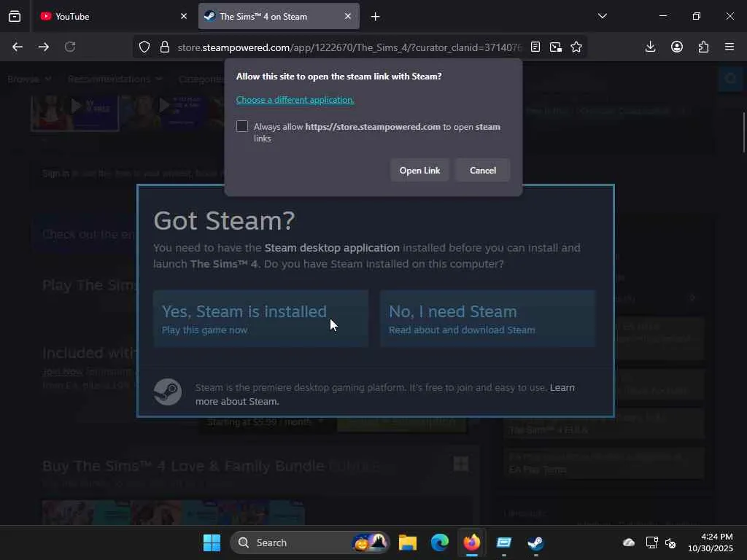Image resolution: width=747 pixels, height=560 pixels.
Task: Open the clock showing 4:24 PM
Action: click(711, 542)
